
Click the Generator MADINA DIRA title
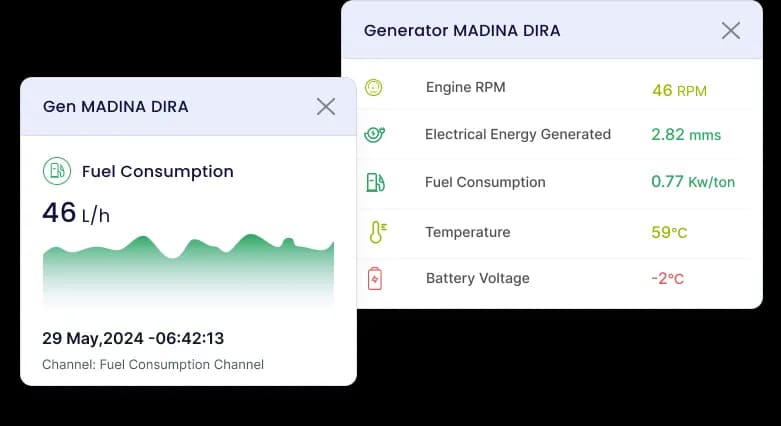(x=462, y=31)
